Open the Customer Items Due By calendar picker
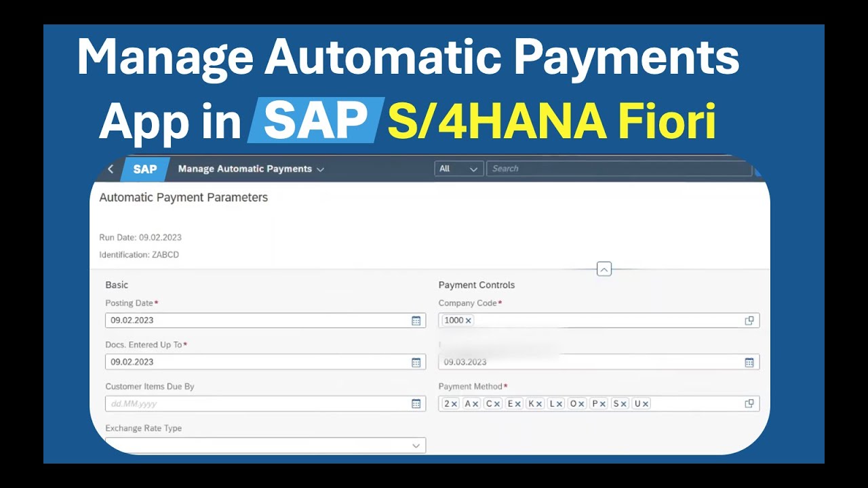Viewport: 868px width, 488px height. 416,404
